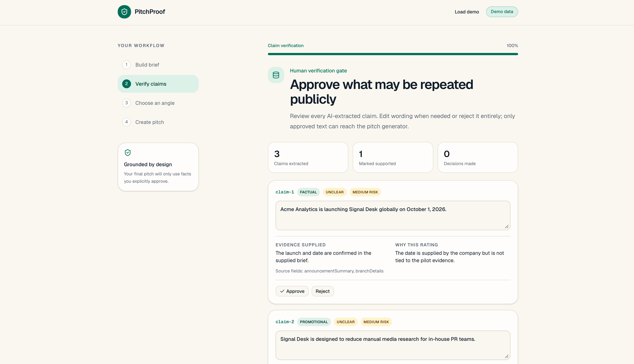Click the UNCLEAR tag on claim-2
The height and width of the screenshot is (364, 634).
[x=346, y=322]
